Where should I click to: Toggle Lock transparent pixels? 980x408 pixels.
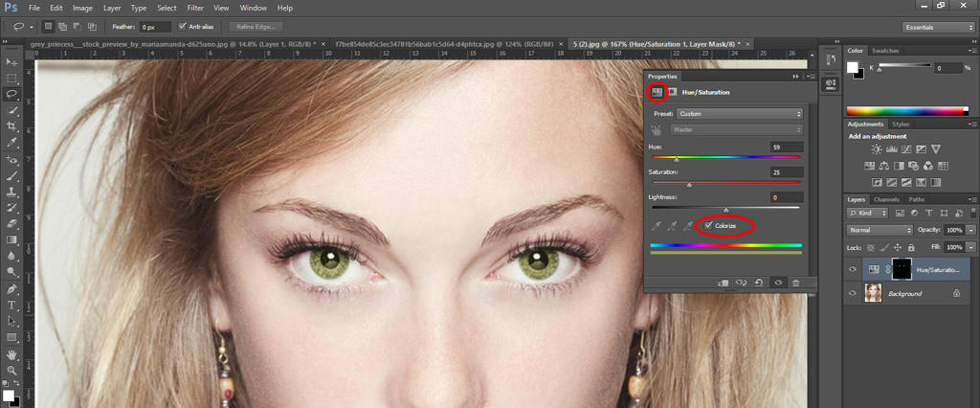(x=870, y=248)
